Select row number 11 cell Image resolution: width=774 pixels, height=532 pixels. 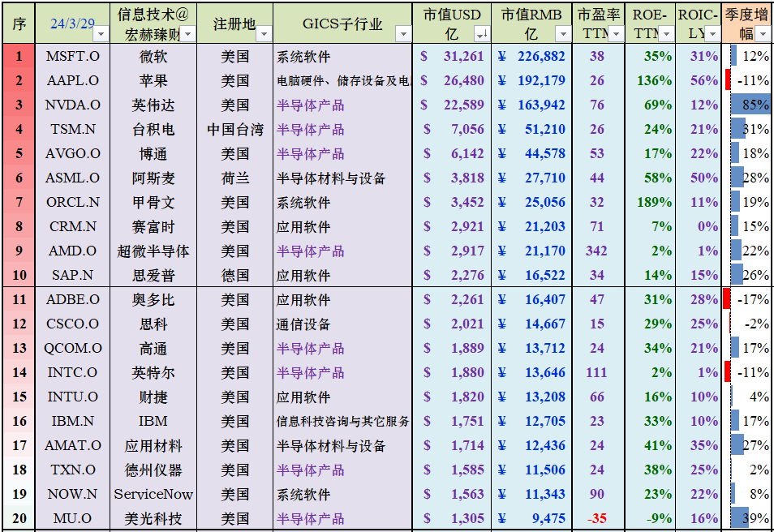[x=19, y=299]
